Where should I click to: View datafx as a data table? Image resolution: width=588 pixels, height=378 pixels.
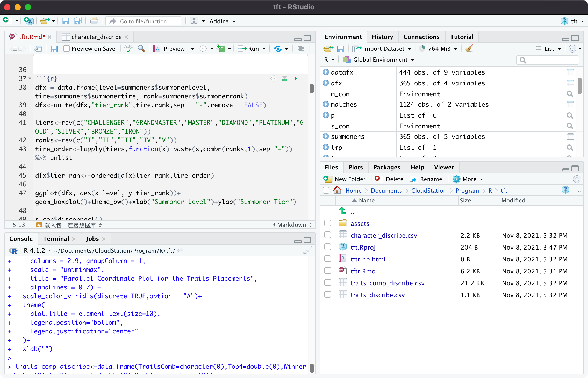(x=570, y=72)
